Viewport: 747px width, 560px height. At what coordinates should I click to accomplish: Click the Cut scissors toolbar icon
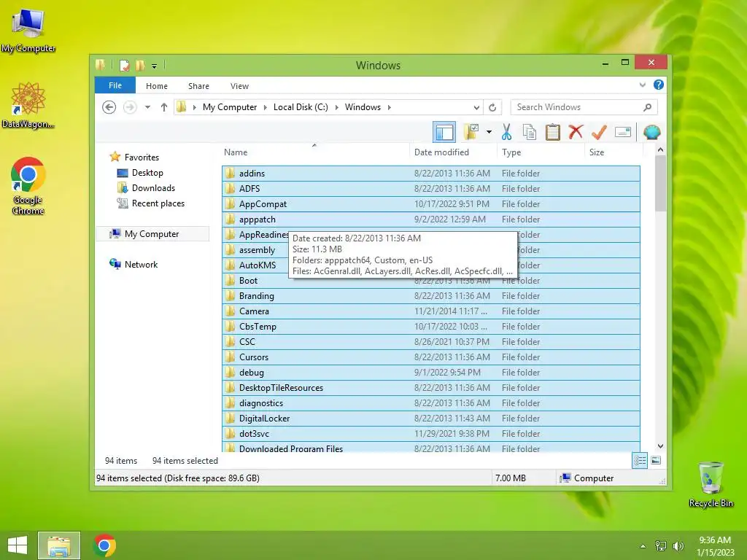pos(506,132)
